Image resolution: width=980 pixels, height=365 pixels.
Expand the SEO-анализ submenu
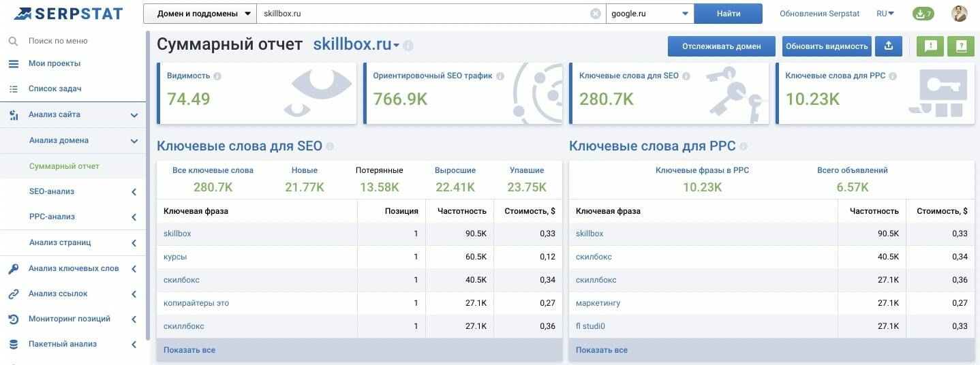(x=134, y=192)
